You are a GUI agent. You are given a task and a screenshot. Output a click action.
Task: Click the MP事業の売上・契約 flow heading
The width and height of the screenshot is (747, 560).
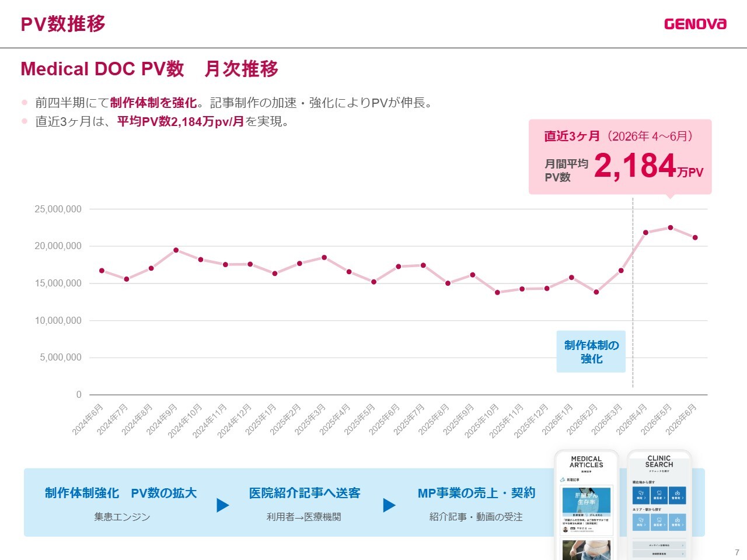476,493
